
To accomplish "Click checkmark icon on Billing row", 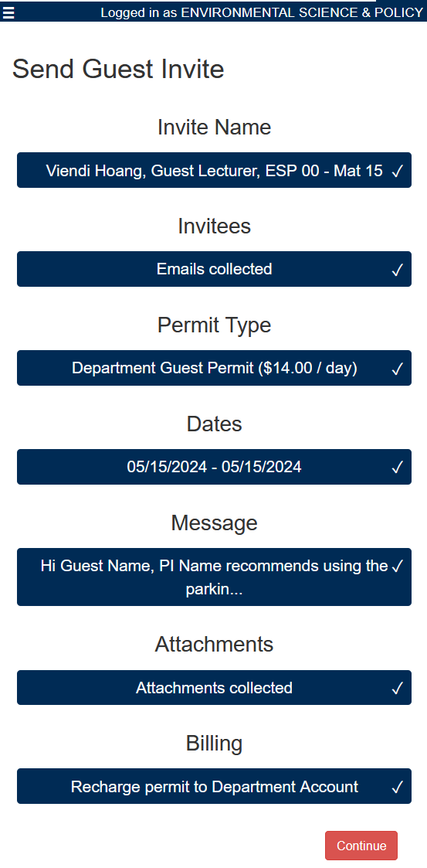I will pos(397,787).
